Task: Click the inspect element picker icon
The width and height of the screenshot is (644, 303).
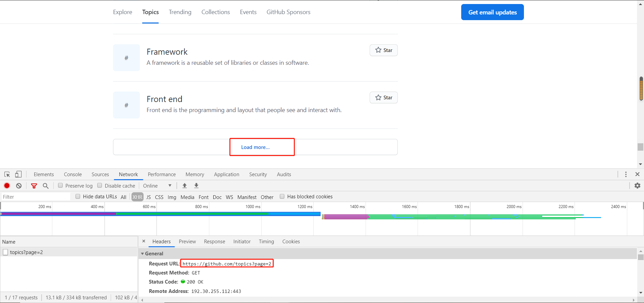Action: pyautogui.click(x=7, y=174)
